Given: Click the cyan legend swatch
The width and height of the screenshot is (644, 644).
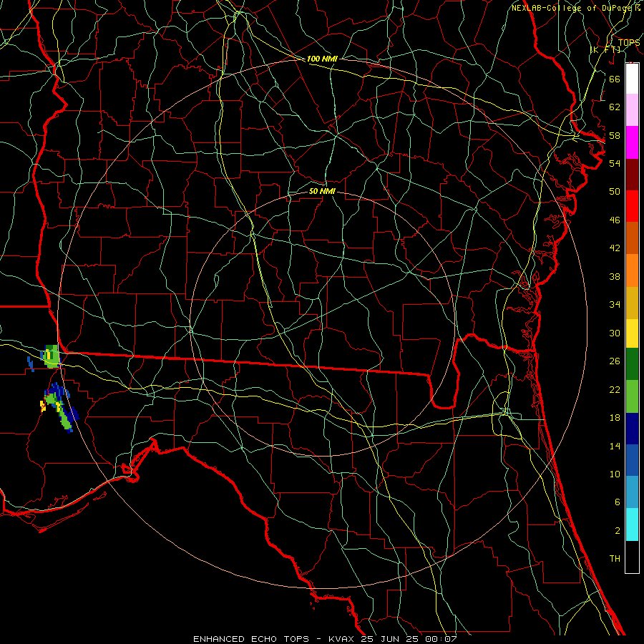Looking at the screenshot, I should pos(632,525).
